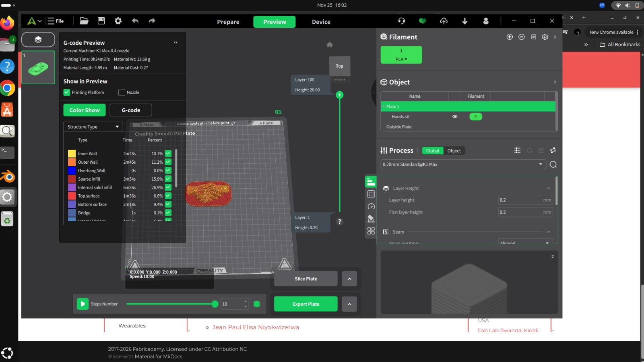This screenshot has width=644, height=362.
Task: Click the search icon beside process preset
Action: (553, 165)
